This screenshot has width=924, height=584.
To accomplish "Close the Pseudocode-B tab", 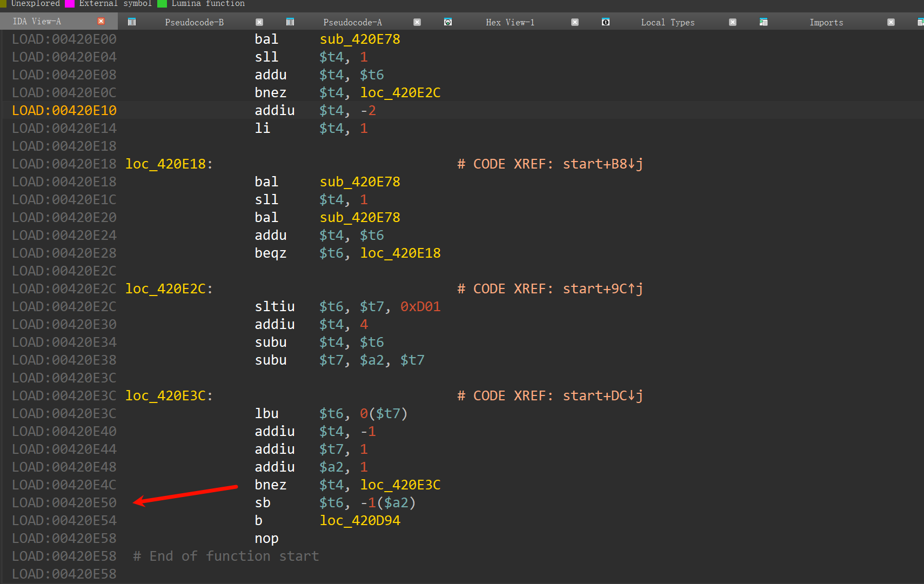I will click(x=259, y=22).
